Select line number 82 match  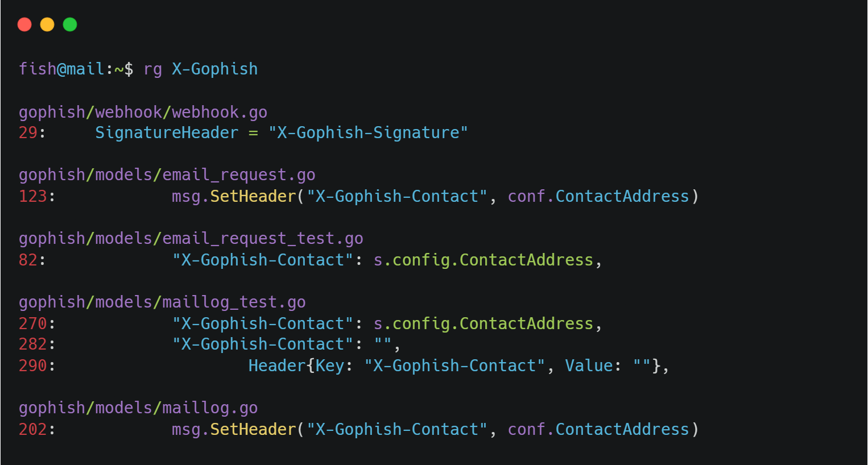point(28,260)
